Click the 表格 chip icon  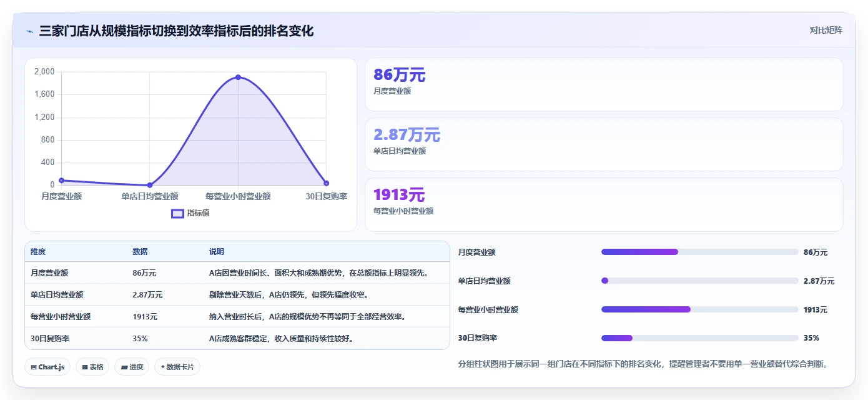(84, 367)
